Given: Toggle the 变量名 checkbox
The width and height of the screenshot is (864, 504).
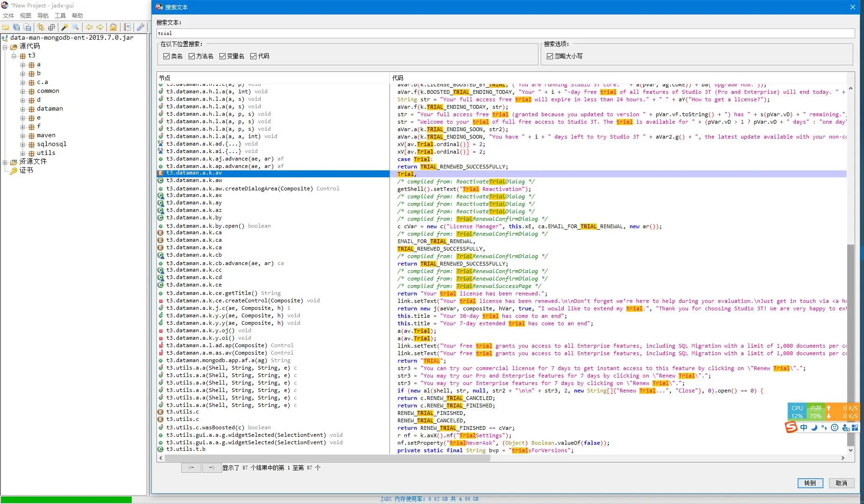Looking at the screenshot, I should click(x=222, y=56).
